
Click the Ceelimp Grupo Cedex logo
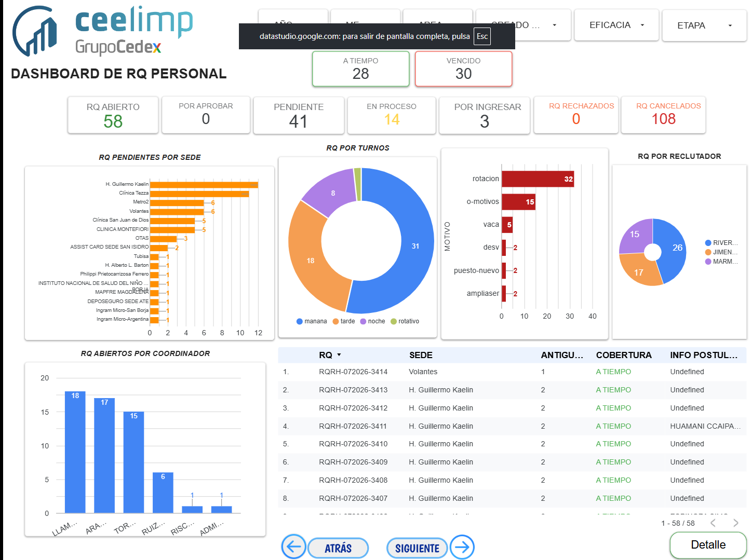(x=103, y=31)
